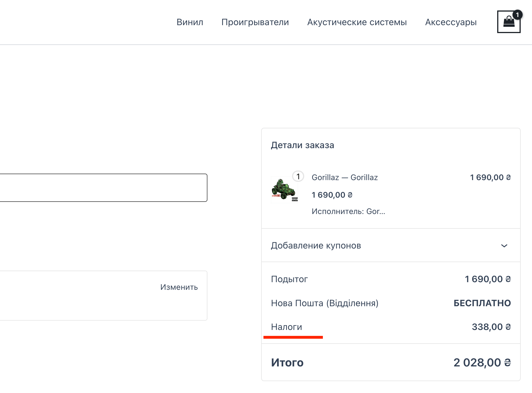Expand coupons section using the chevron arrow
The height and width of the screenshot is (393, 532).
pos(504,246)
